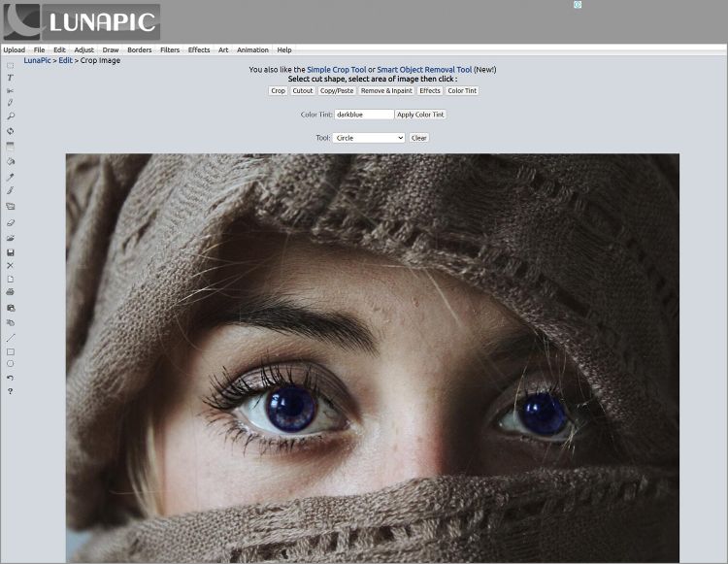The height and width of the screenshot is (564, 728).
Task: Click the Remove & Inpaint button
Action: coord(386,91)
